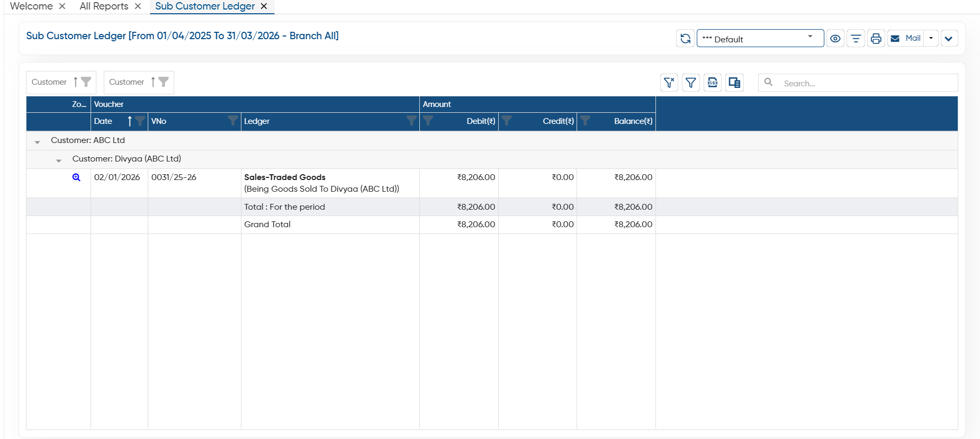Export grid to XLSX

tap(713, 83)
